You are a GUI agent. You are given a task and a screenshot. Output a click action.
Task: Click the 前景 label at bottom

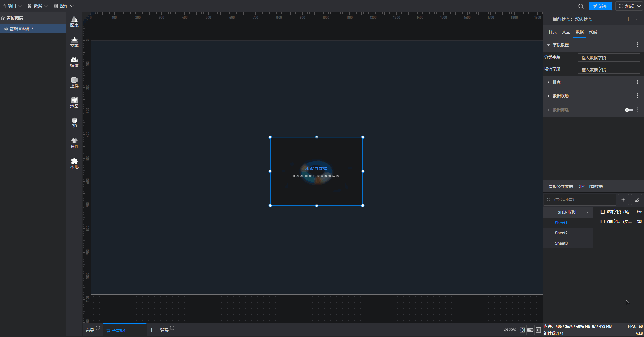click(x=90, y=330)
